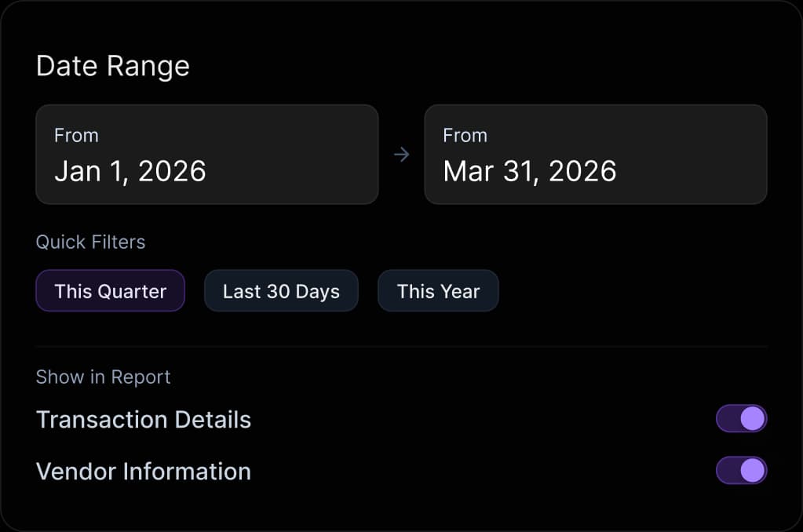Disable the Transaction Details toggle

click(x=741, y=419)
